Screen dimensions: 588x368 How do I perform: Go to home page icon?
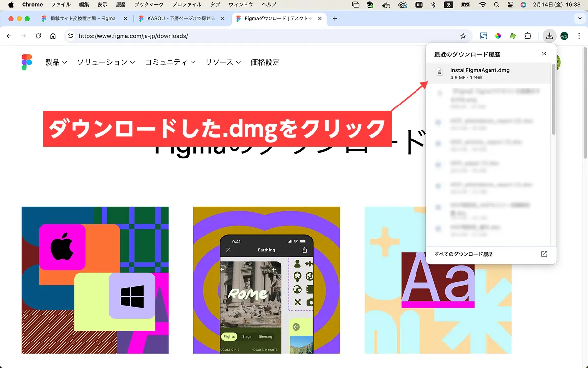[53, 36]
